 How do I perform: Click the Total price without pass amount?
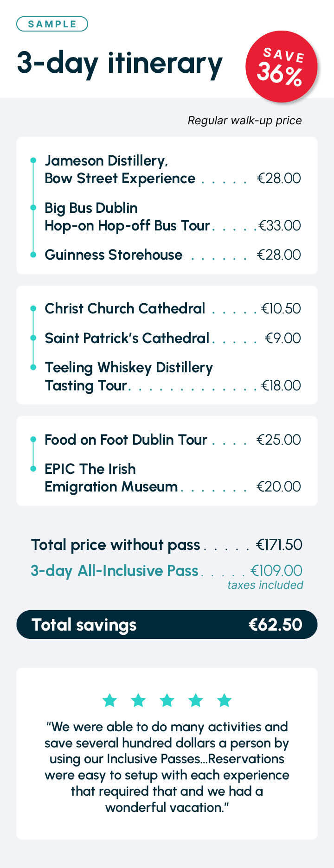click(x=279, y=545)
